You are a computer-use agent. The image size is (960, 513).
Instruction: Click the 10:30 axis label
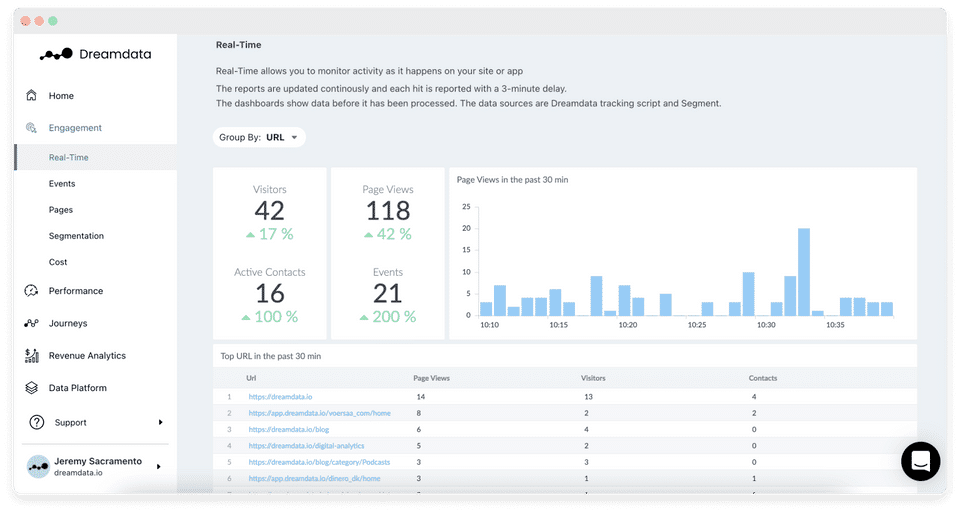click(x=766, y=325)
